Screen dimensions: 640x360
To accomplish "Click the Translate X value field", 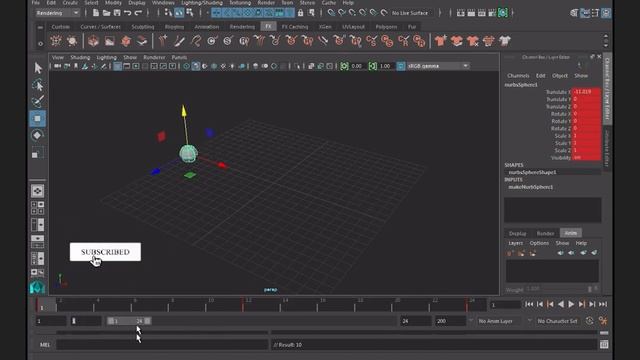I will 586,92.
